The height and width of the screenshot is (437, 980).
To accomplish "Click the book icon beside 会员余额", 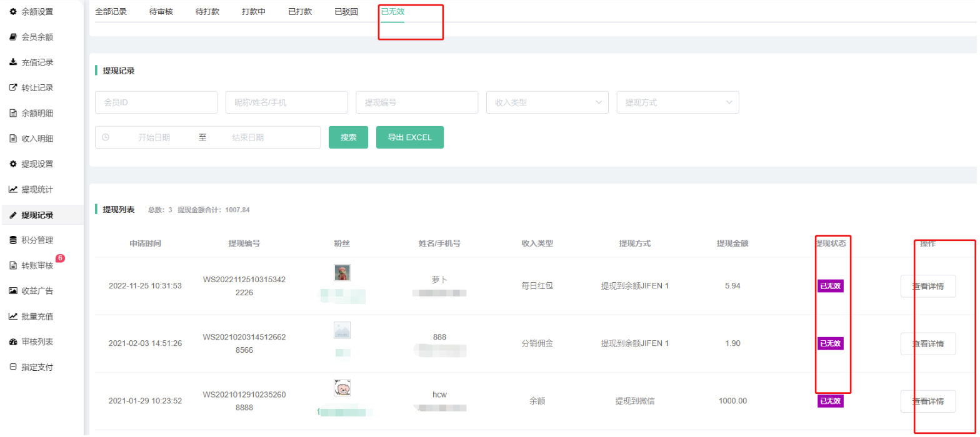I will [x=13, y=37].
